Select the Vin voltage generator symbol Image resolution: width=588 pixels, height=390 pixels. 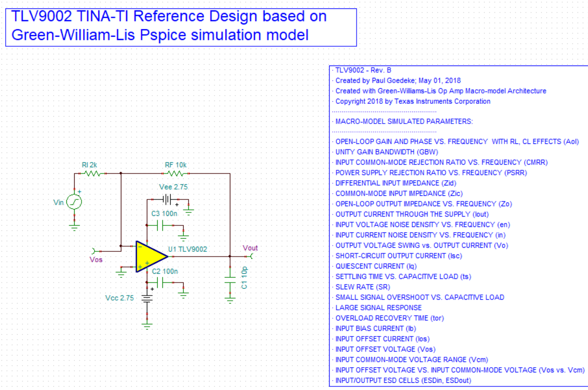pyautogui.click(x=74, y=202)
